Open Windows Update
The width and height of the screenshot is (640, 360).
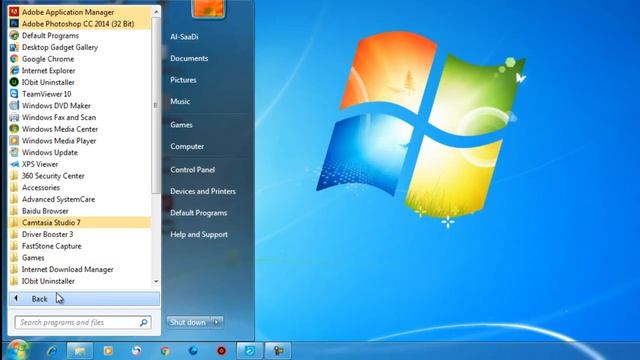click(80, 152)
